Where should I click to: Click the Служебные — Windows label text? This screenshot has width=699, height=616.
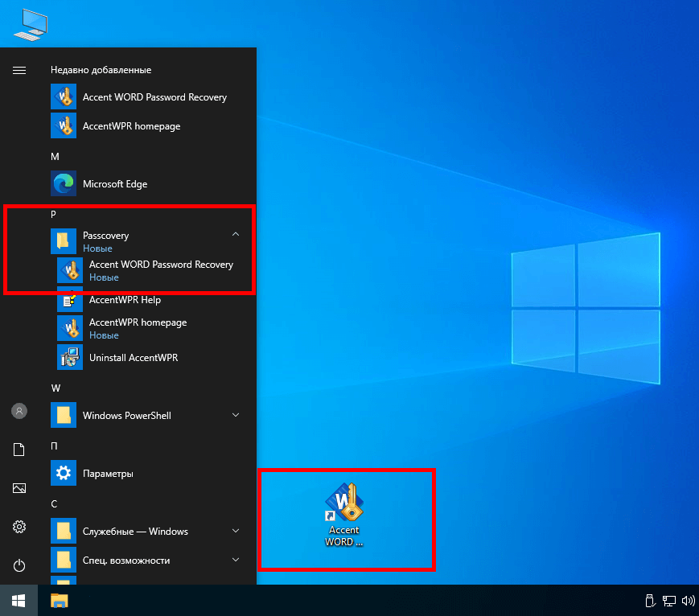click(x=135, y=532)
